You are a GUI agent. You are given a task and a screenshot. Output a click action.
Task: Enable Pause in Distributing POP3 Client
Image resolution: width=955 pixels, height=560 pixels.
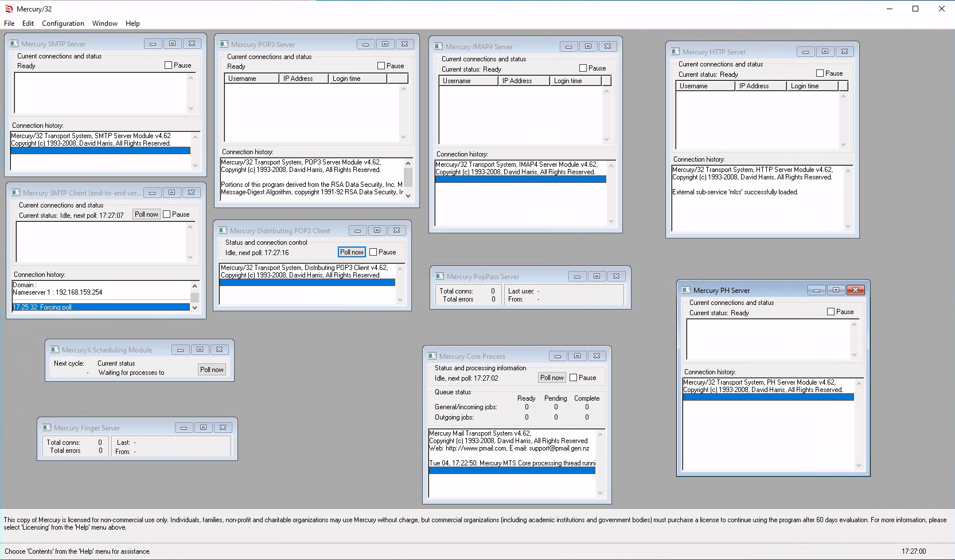373,252
